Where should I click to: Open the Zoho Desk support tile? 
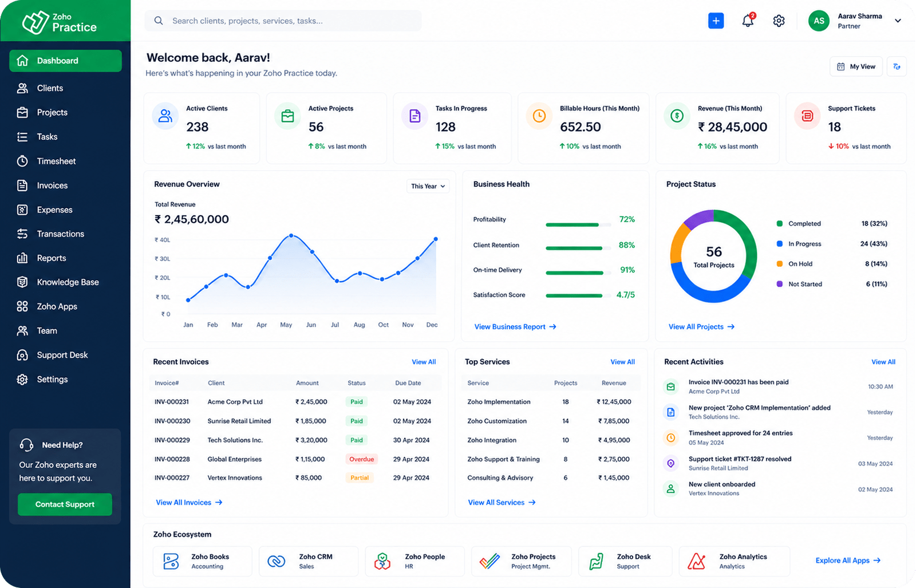pos(625,561)
